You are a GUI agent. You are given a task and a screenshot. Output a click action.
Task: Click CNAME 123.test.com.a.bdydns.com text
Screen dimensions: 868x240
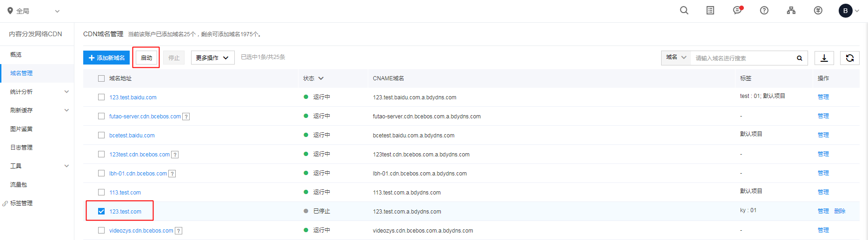pos(407,212)
